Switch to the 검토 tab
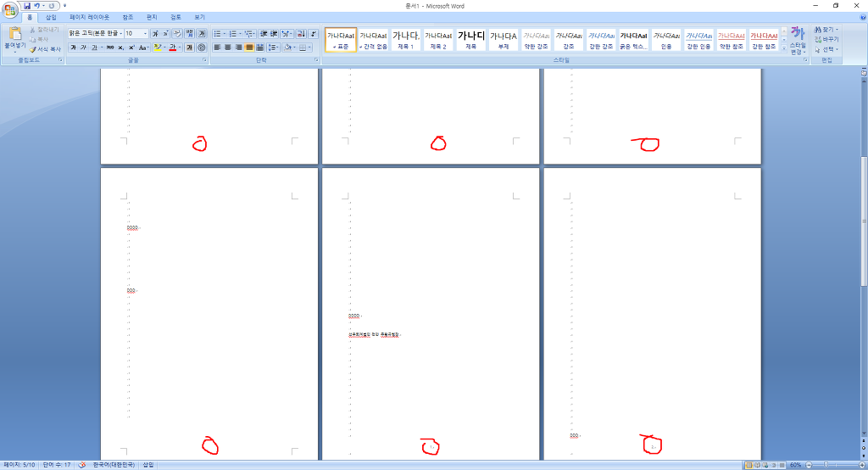868x470 pixels. 175,17
